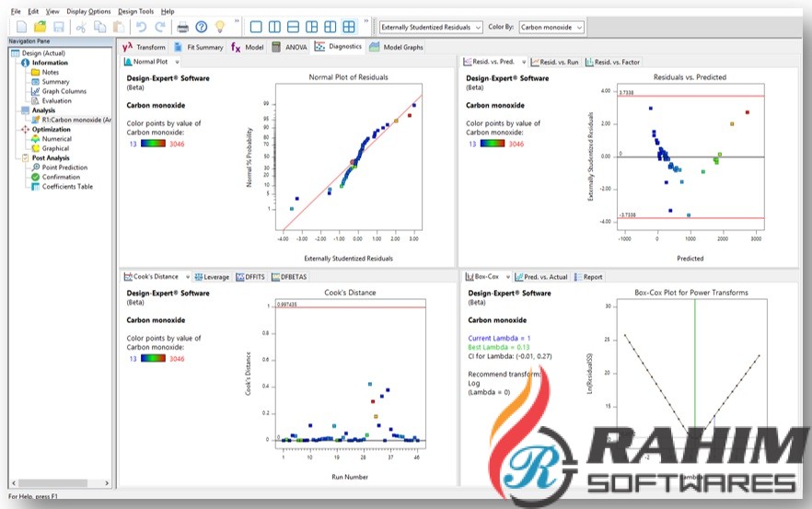Viewport: 812px width, 509px height.
Task: Open Normal Plot tab dropdown arrow
Action: [177, 63]
